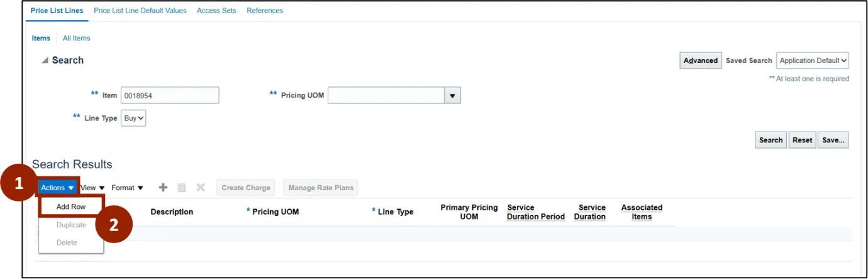
Task: Switch to Price List Lines tab
Action: tap(57, 11)
